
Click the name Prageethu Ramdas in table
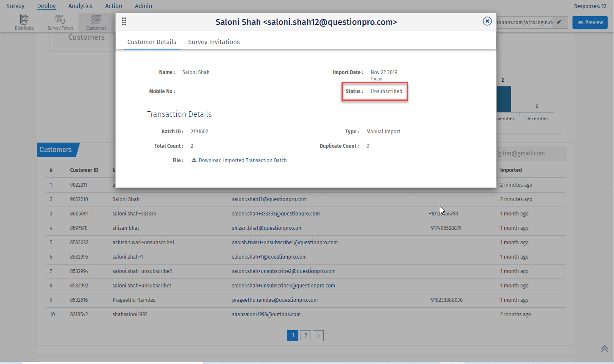pos(134,300)
